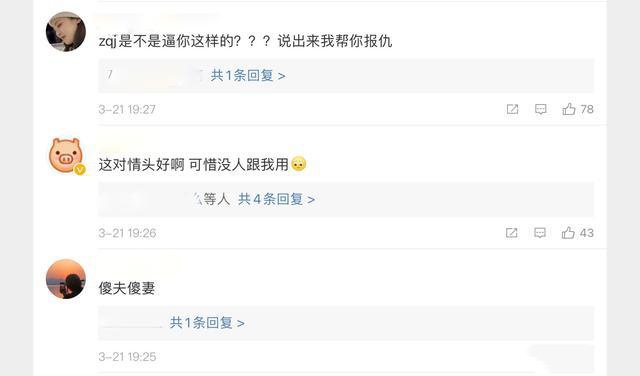The height and width of the screenshot is (376, 640).
Task: Repost the comment posted at 19:27
Action: [x=512, y=109]
